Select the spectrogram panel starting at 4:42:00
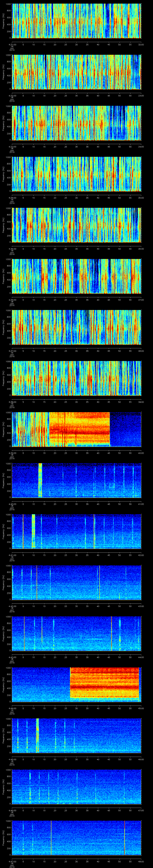Screen dimensions: 153x868 click(77, 582)
